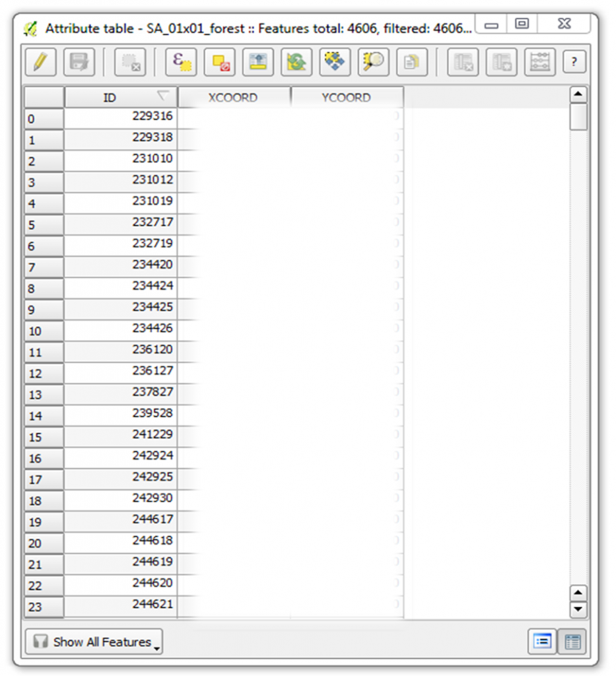The height and width of the screenshot is (676, 616).
Task: Click ID cell 231019
Action: click(121, 203)
